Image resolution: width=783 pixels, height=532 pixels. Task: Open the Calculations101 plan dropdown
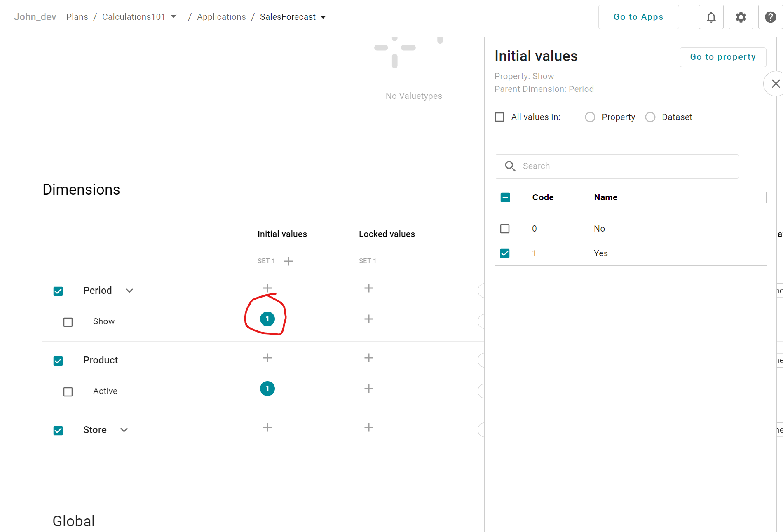click(173, 17)
